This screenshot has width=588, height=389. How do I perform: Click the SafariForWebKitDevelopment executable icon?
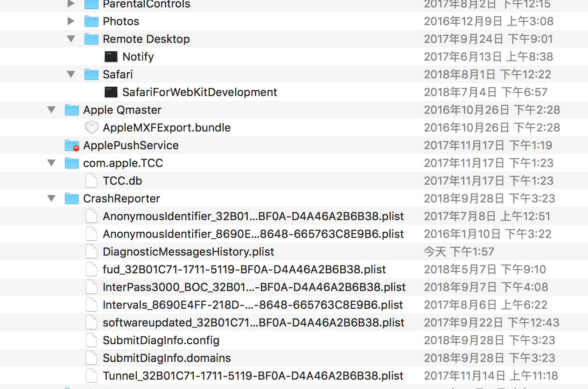pos(111,92)
